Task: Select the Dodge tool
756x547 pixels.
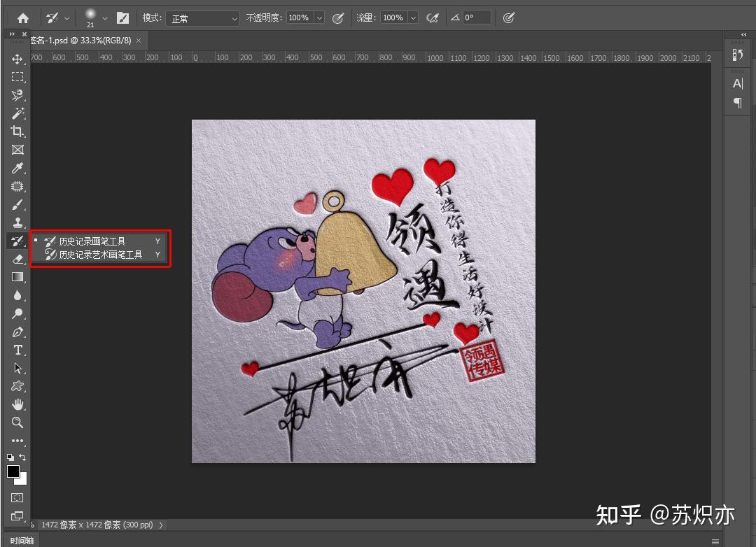Action: [x=17, y=314]
